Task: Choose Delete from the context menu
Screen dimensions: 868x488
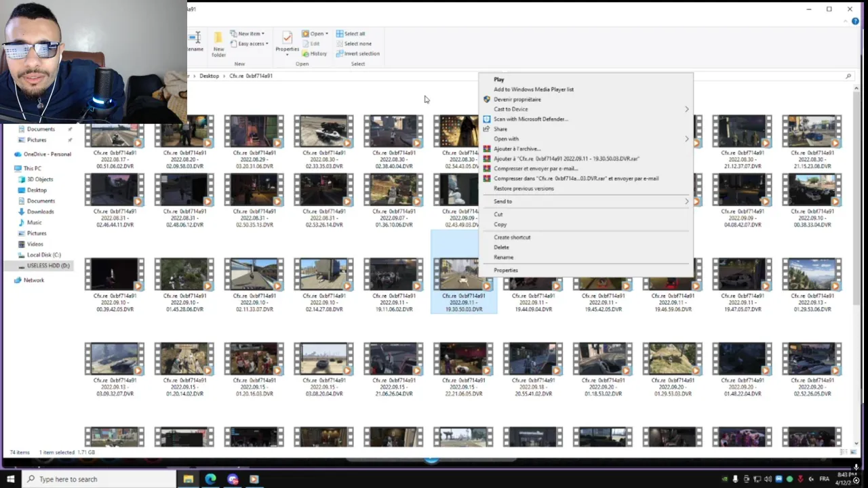Action: click(x=585, y=247)
